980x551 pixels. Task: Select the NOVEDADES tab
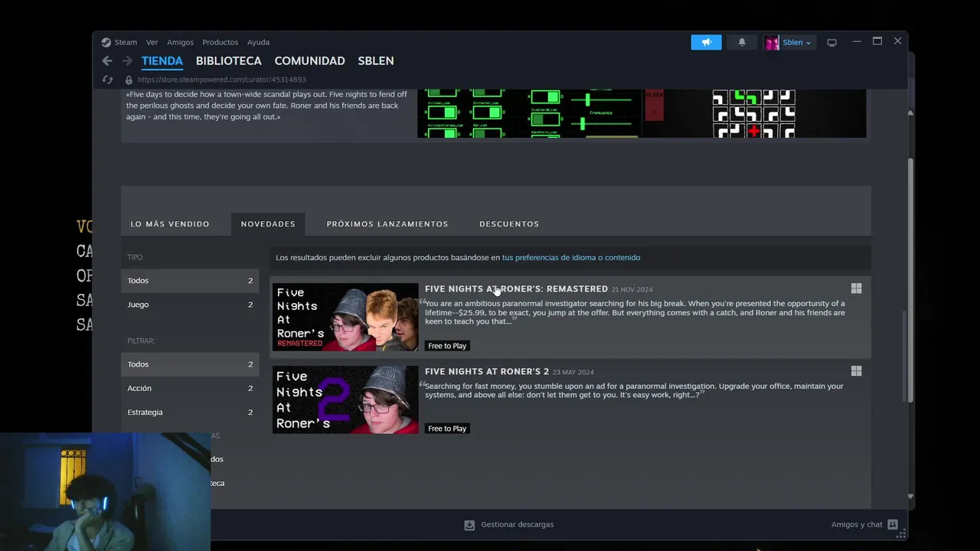point(268,224)
